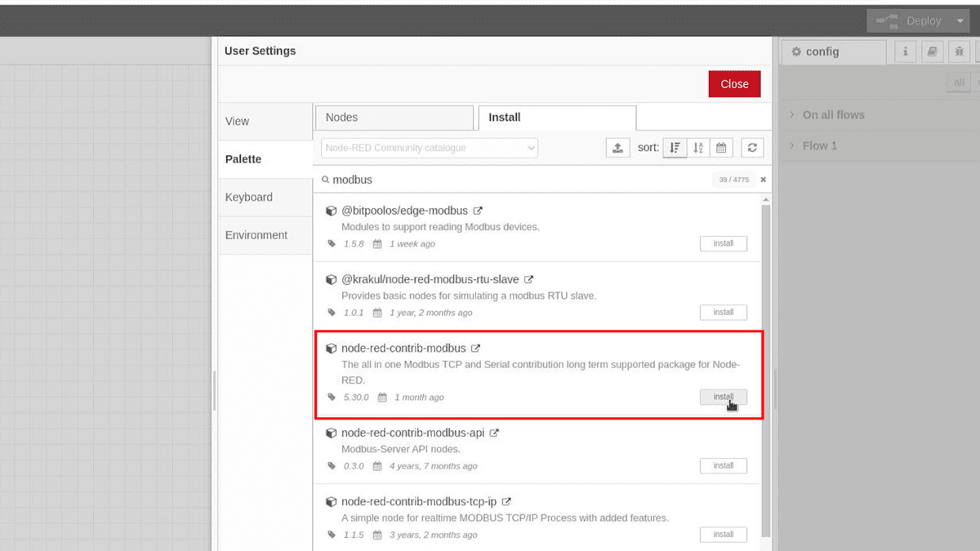Screen dimensions: 980x551
Task: Click the '4 years, 7 months ago' date
Action: coord(434,466)
